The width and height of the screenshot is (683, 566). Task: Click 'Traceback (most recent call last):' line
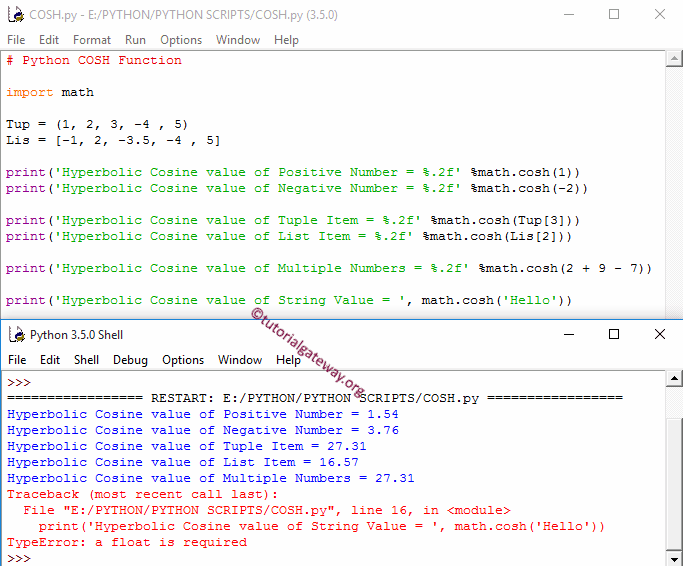pyautogui.click(x=142, y=494)
